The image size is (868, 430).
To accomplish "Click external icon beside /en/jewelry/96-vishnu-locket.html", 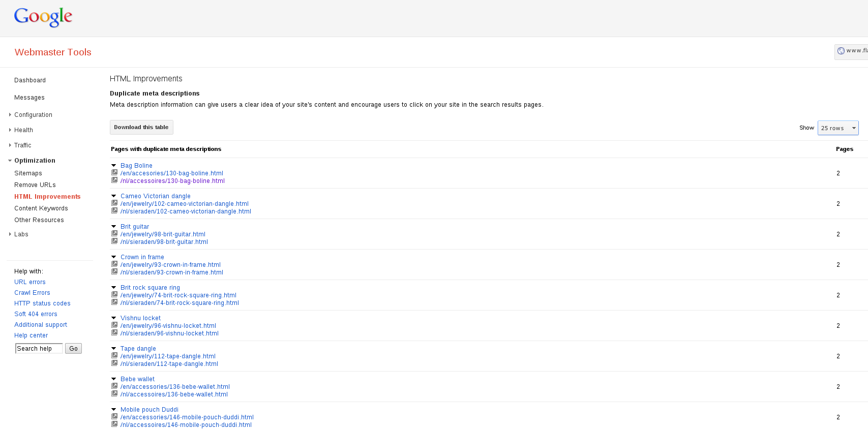I will (114, 325).
